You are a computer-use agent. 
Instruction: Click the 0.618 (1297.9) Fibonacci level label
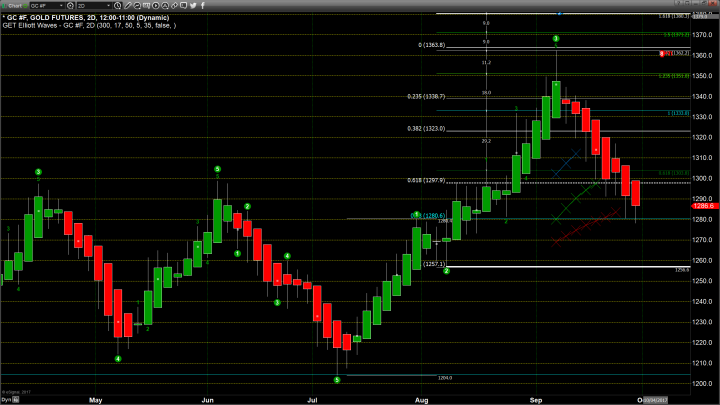click(x=426, y=180)
